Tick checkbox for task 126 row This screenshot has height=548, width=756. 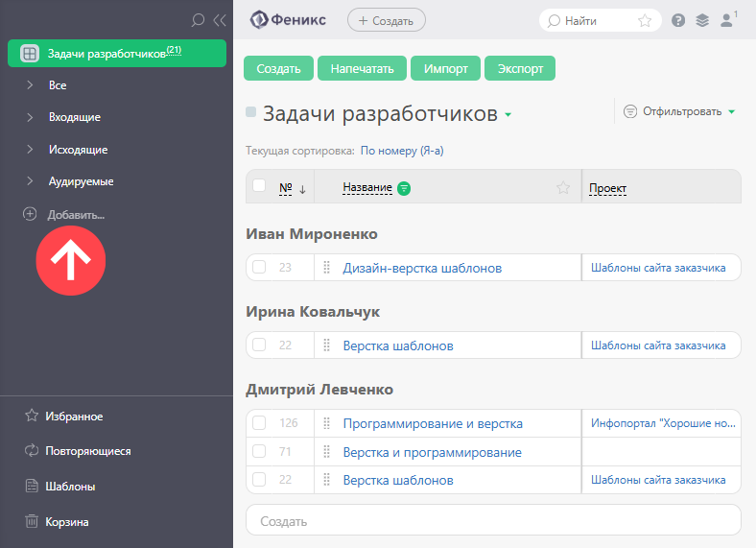(259, 423)
